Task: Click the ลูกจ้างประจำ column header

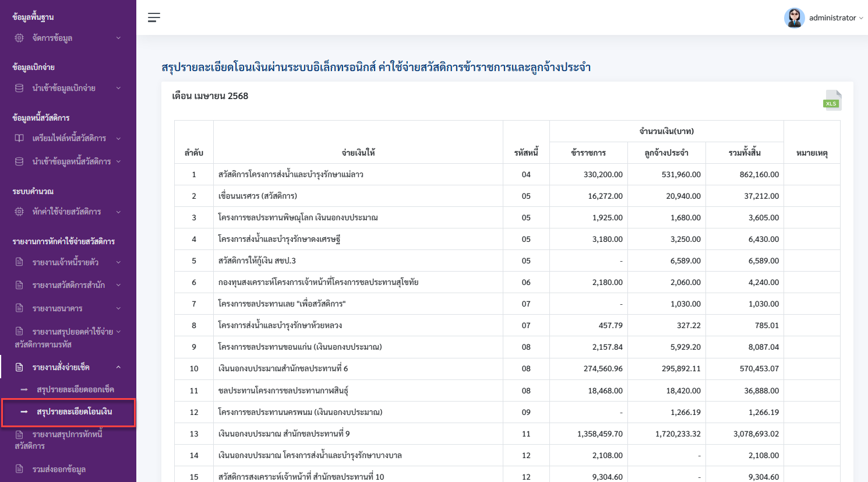Action: pos(666,153)
